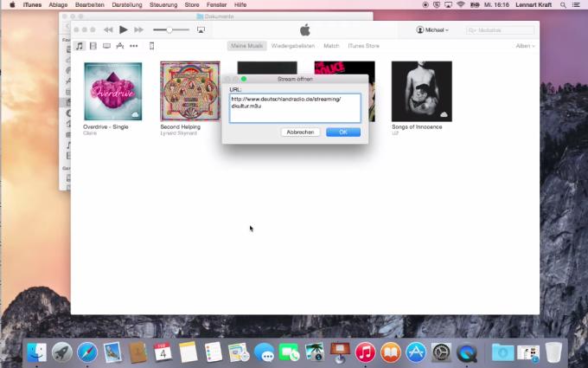
Task: Open App Store from the Dock
Action: coord(416,352)
